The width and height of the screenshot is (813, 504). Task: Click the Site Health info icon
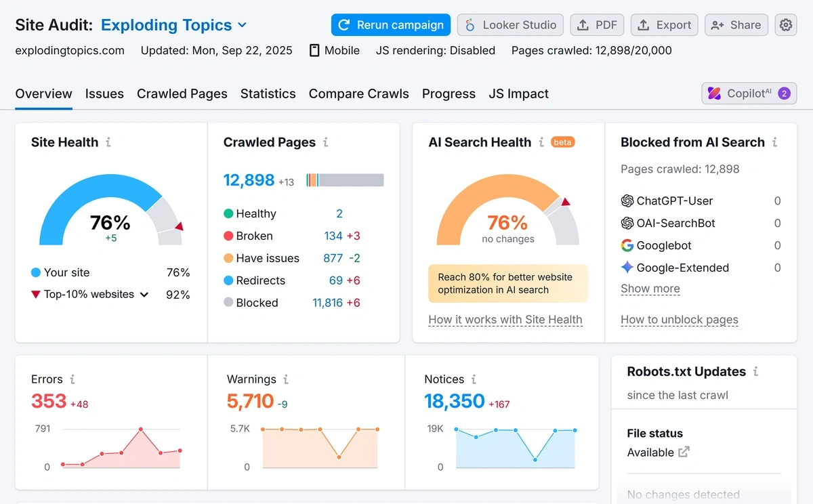click(x=108, y=142)
